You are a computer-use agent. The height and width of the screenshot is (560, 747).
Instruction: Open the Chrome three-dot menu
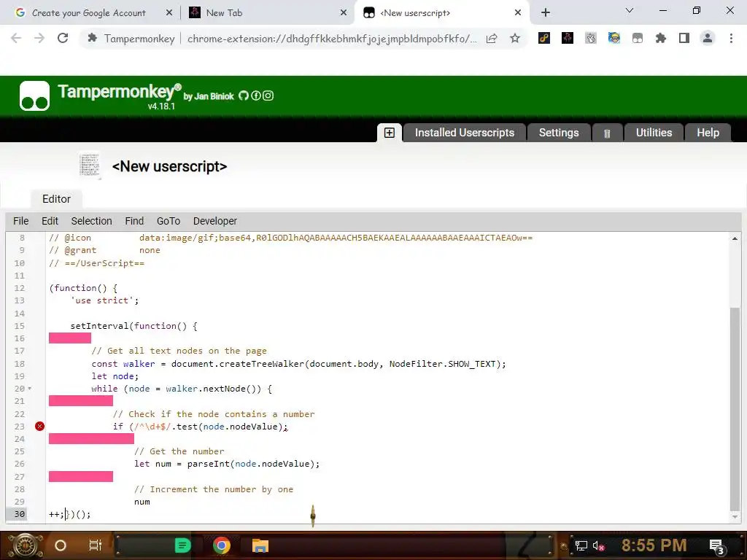pos(731,38)
